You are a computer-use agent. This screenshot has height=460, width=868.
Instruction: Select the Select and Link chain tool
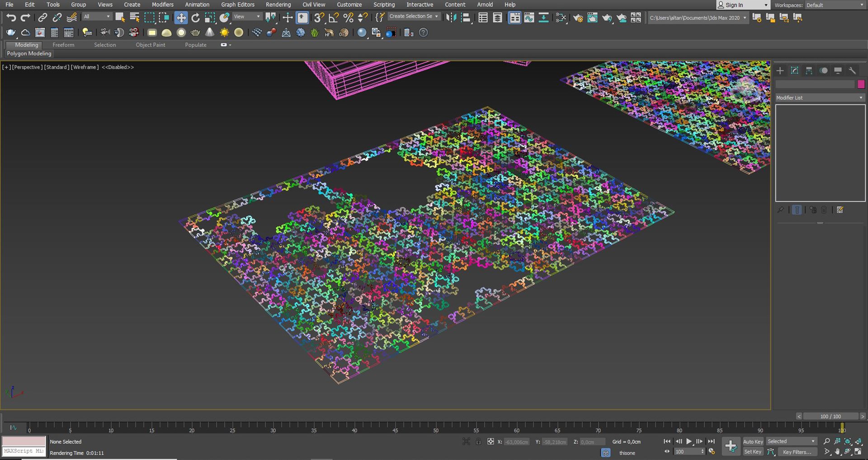tap(42, 18)
